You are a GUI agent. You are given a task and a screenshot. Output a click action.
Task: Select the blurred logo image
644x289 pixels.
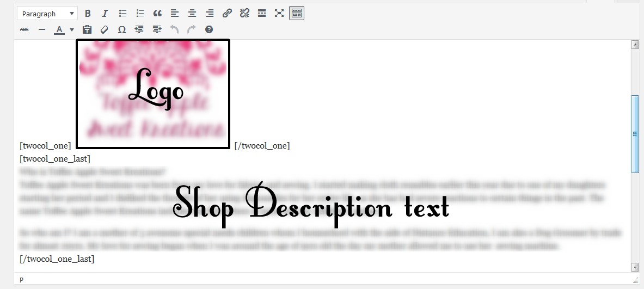153,94
